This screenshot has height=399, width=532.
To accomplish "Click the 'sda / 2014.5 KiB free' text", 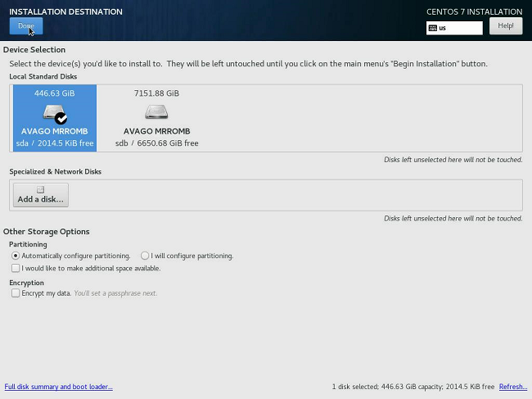I will (x=55, y=143).
